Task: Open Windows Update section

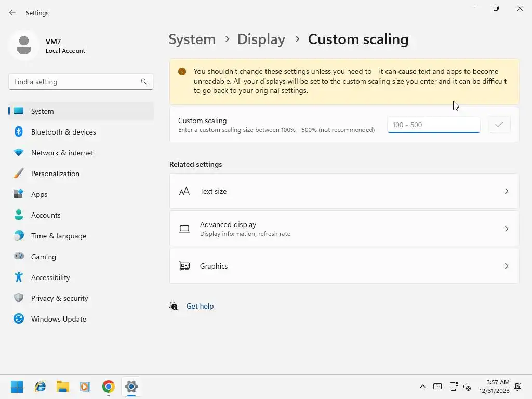Action: pyautogui.click(x=58, y=319)
